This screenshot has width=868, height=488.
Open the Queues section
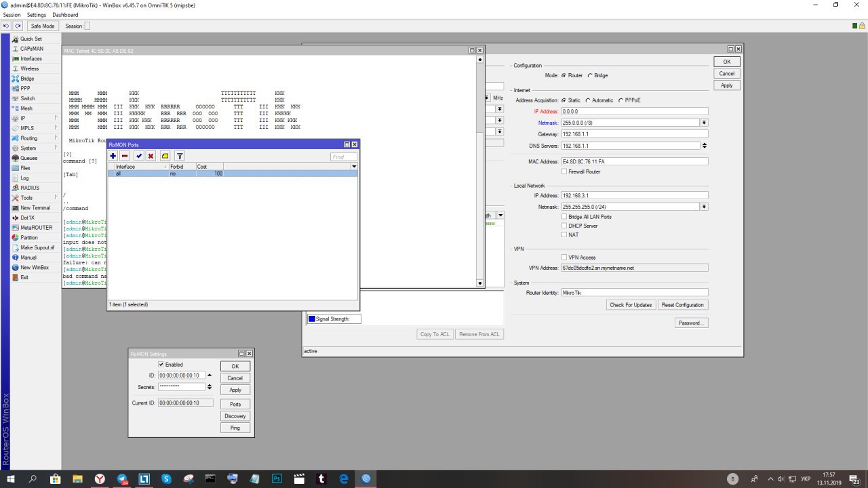pos(28,158)
